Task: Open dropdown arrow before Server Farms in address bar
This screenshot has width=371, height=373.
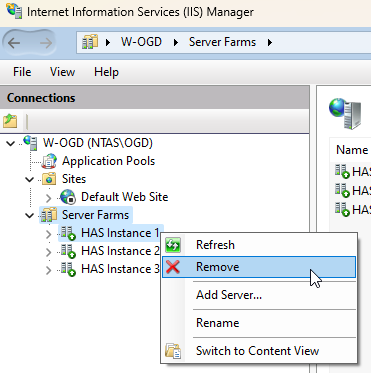Action: 176,43
